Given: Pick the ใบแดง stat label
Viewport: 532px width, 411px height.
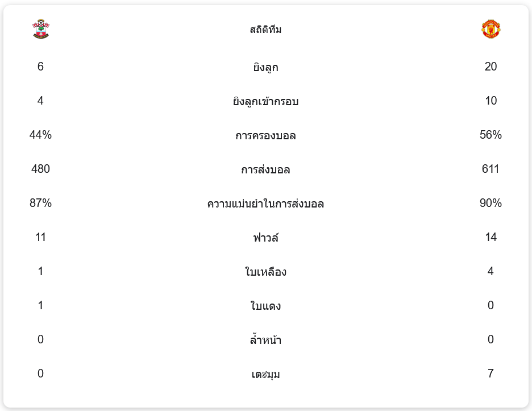Looking at the screenshot, I should pos(265,306).
